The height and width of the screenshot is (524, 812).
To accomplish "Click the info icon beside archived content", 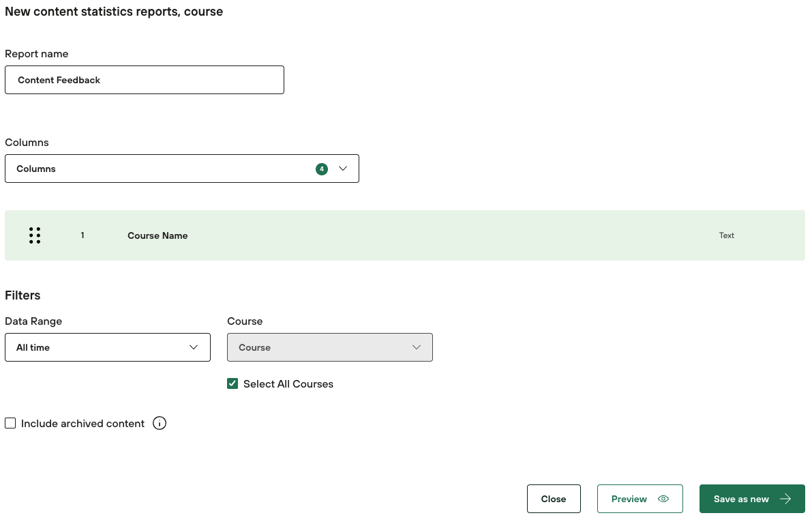I will 160,424.
